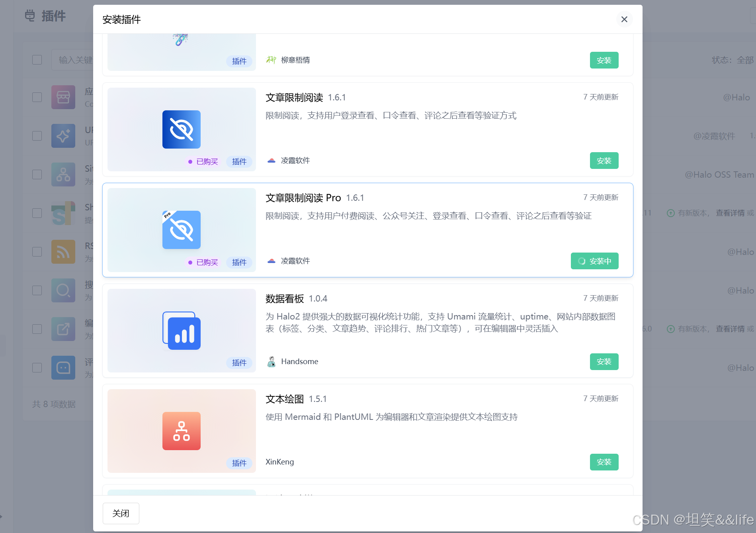Click the app store plugin icon at list top
The image size is (756, 533).
[x=63, y=97]
